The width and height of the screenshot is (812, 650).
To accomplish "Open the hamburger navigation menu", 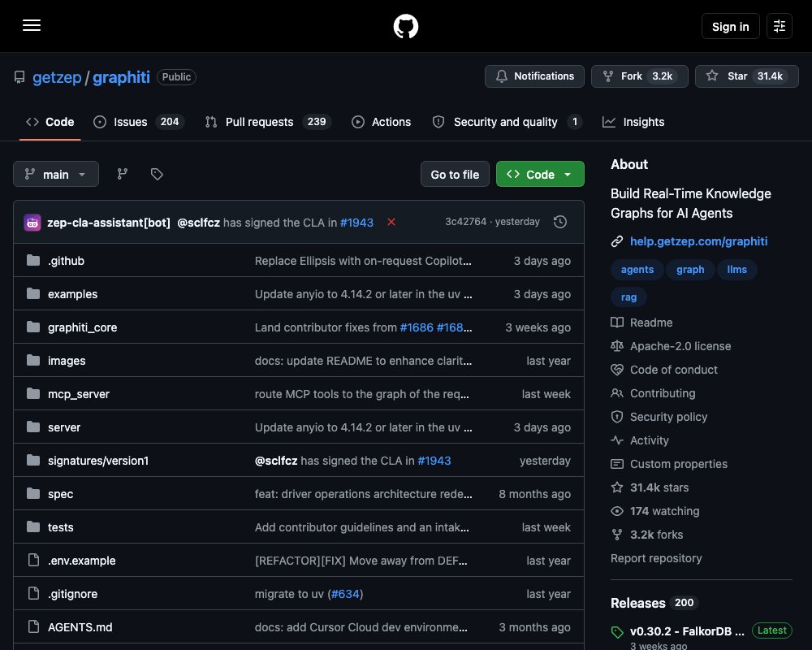I will tap(32, 25).
